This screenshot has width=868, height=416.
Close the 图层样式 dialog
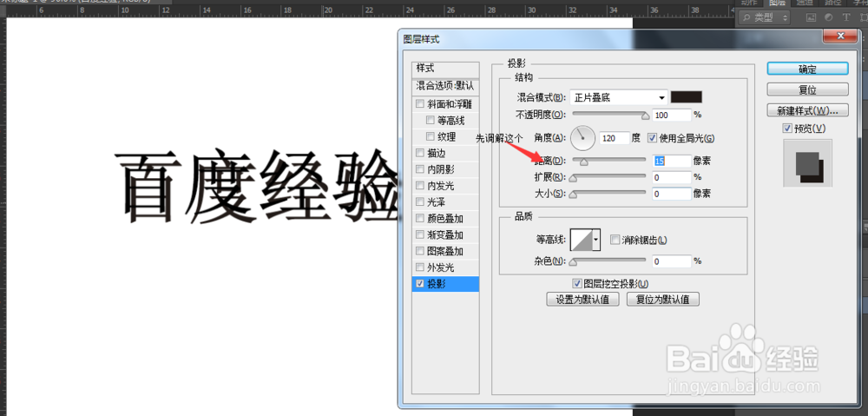click(840, 36)
